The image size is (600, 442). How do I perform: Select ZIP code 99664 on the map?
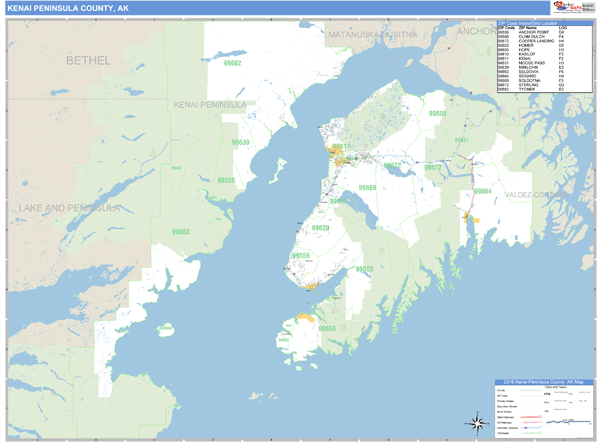482,191
